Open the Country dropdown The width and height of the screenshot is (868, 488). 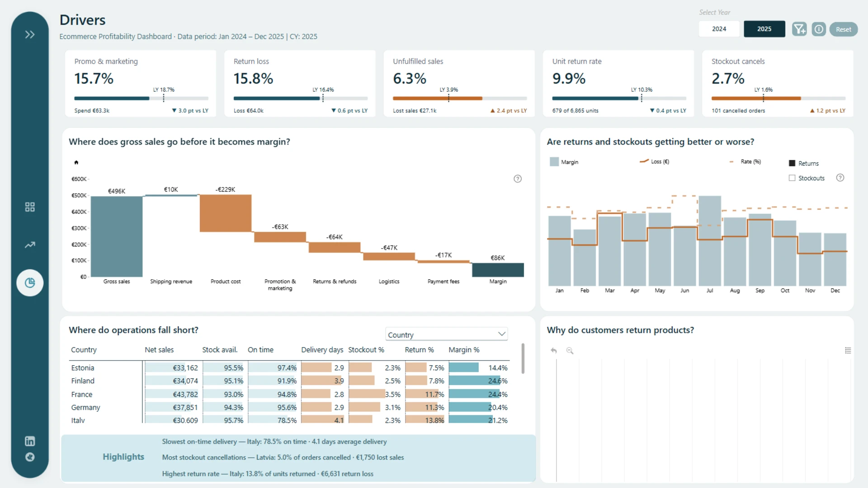click(447, 334)
